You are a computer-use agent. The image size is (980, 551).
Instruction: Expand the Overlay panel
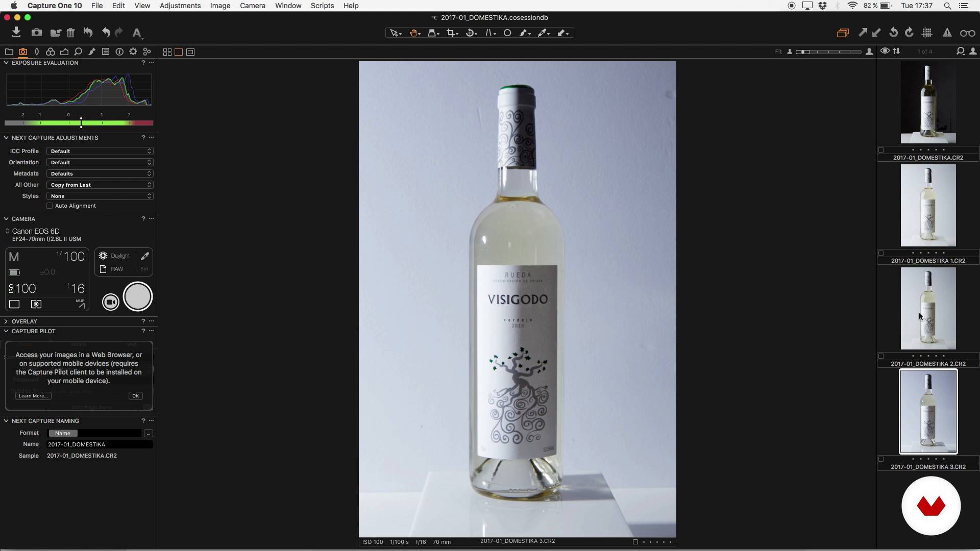[x=6, y=321]
